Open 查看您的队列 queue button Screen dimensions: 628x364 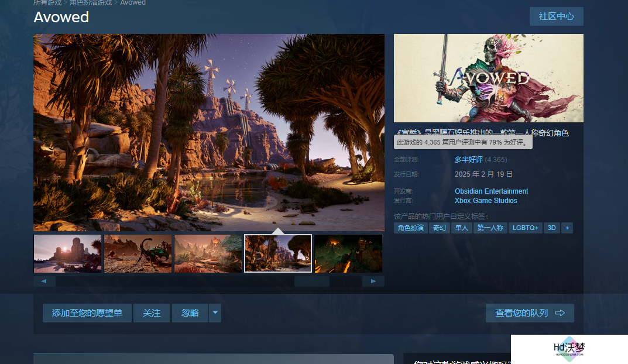[530, 313]
